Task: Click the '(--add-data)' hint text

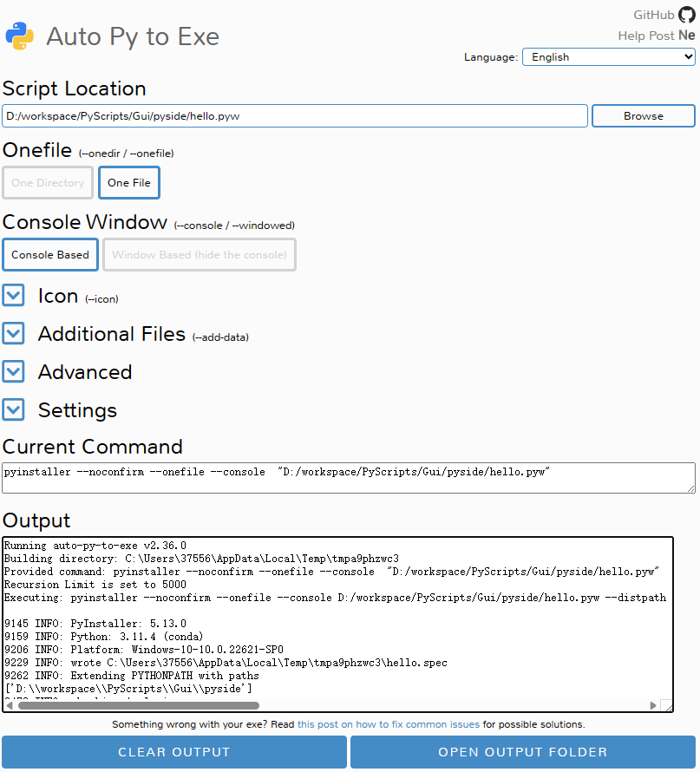Action: point(220,337)
